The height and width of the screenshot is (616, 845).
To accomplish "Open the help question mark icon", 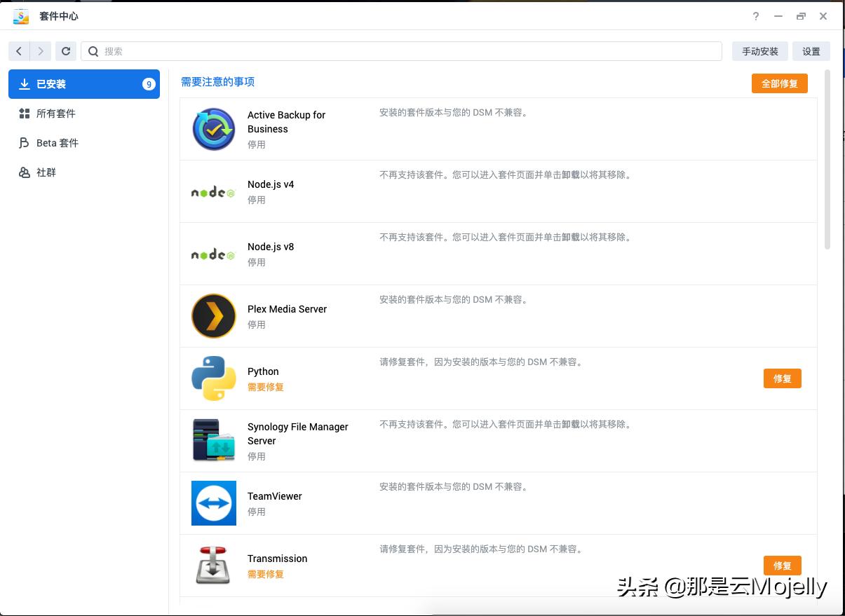I will coord(755,16).
